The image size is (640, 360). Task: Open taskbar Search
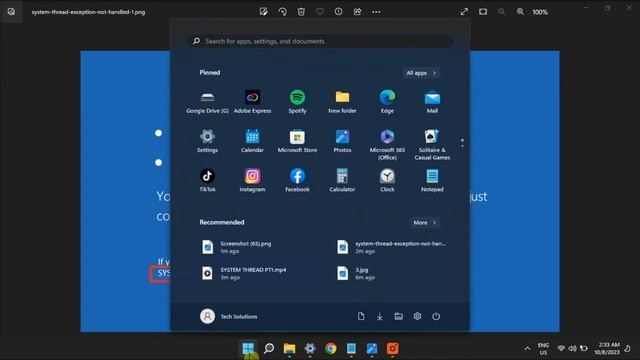coord(269,349)
